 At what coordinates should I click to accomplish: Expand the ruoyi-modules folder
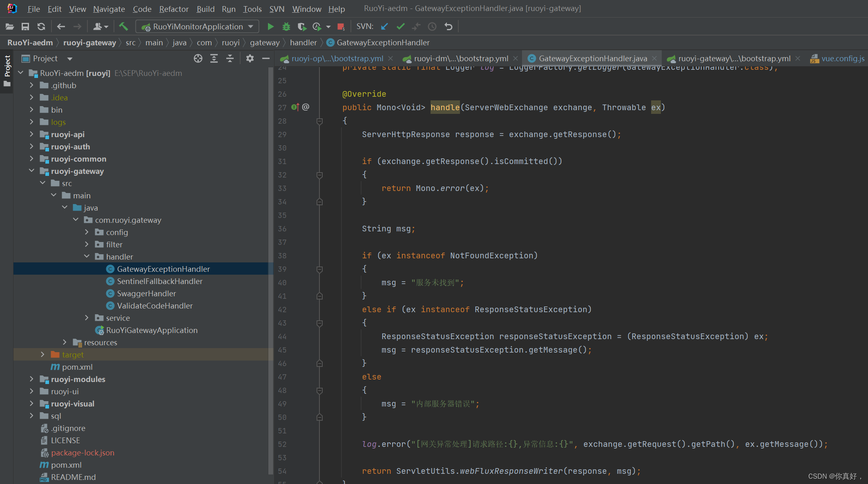click(x=31, y=379)
